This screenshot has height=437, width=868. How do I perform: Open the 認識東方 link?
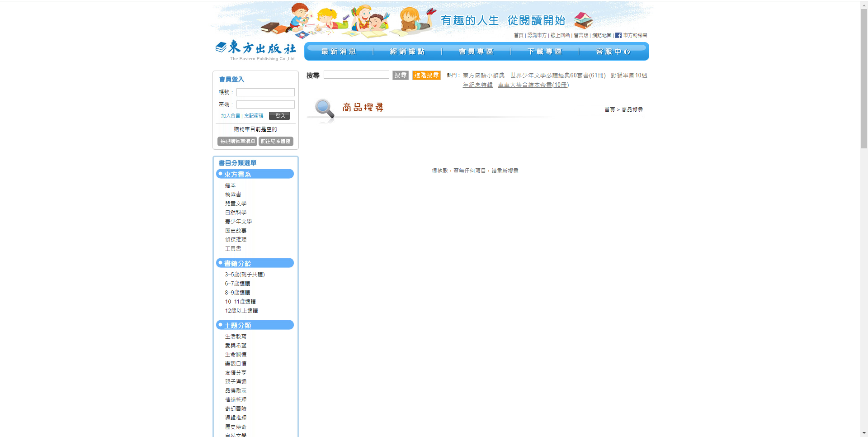point(537,35)
